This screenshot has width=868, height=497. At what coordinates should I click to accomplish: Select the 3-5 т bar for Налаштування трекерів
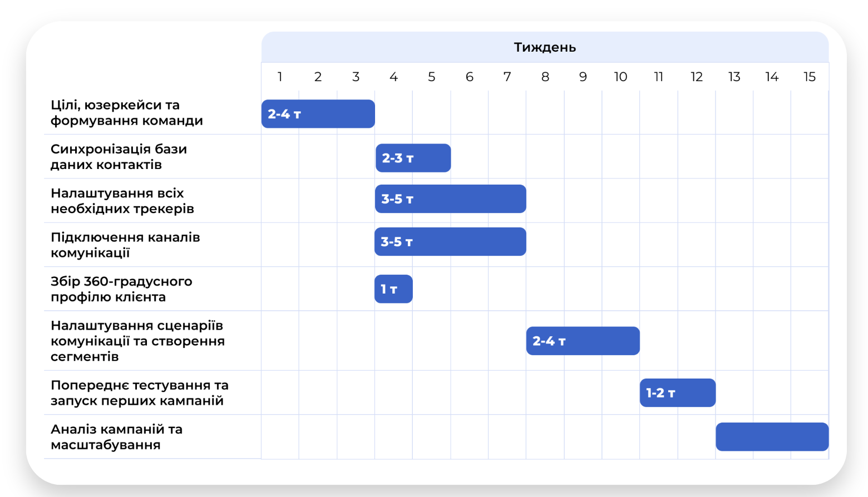(x=450, y=199)
